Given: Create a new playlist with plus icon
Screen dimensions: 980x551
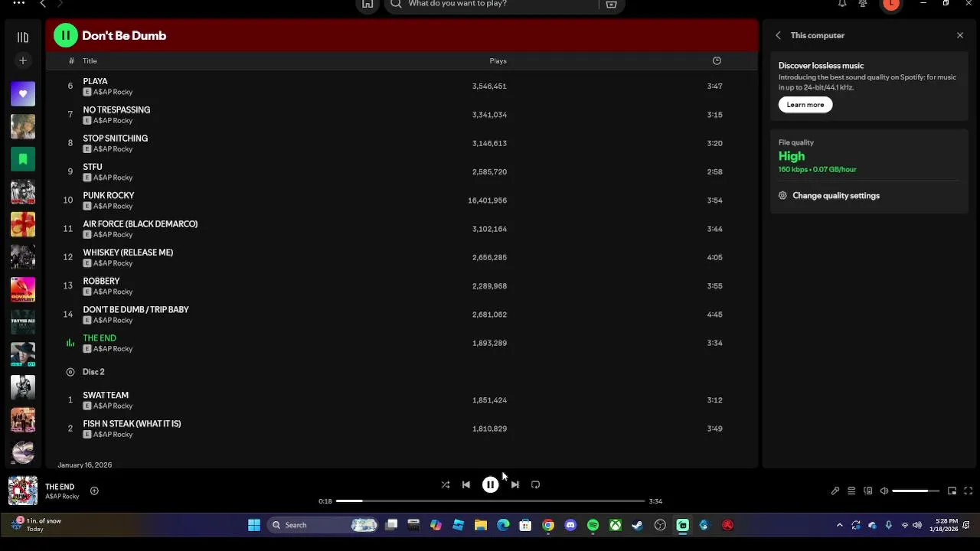Looking at the screenshot, I should click(23, 60).
